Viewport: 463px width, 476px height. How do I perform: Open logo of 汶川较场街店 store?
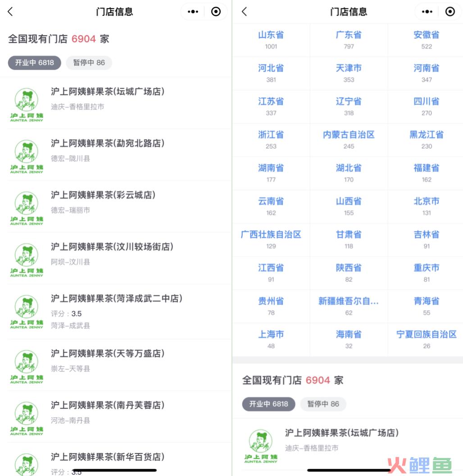(27, 260)
